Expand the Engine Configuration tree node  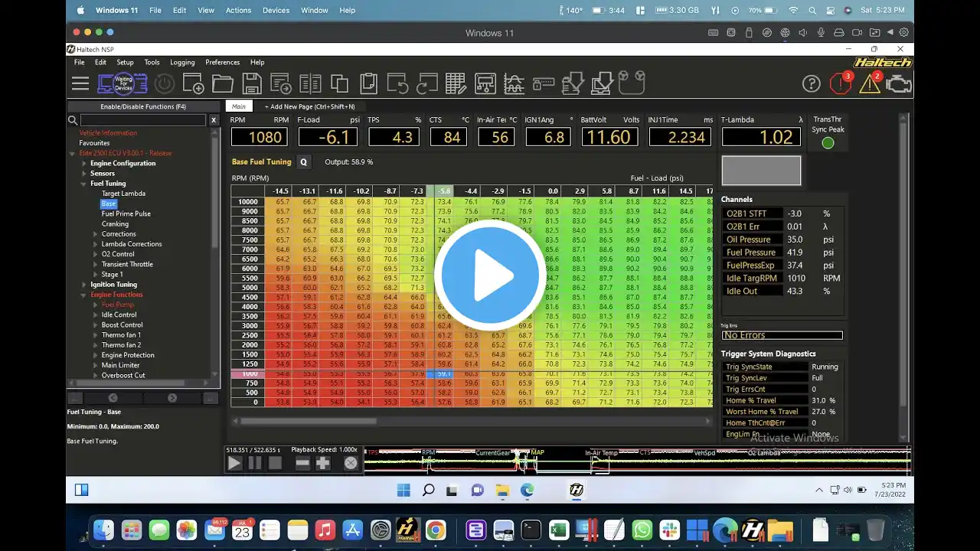pos(84,163)
